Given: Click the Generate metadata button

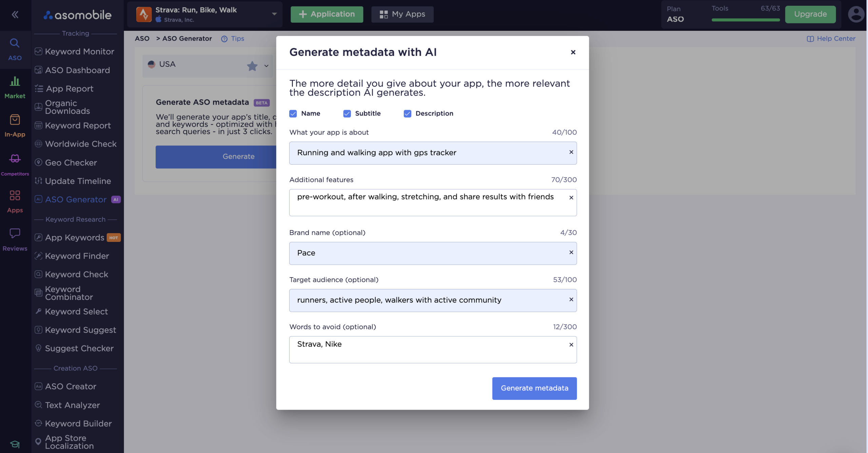Looking at the screenshot, I should [534, 388].
